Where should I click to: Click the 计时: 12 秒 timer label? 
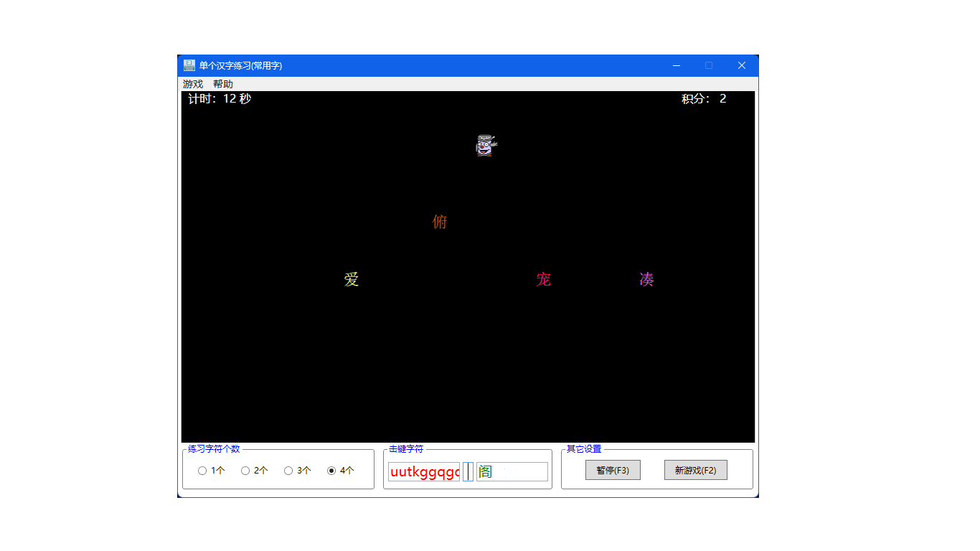(220, 99)
